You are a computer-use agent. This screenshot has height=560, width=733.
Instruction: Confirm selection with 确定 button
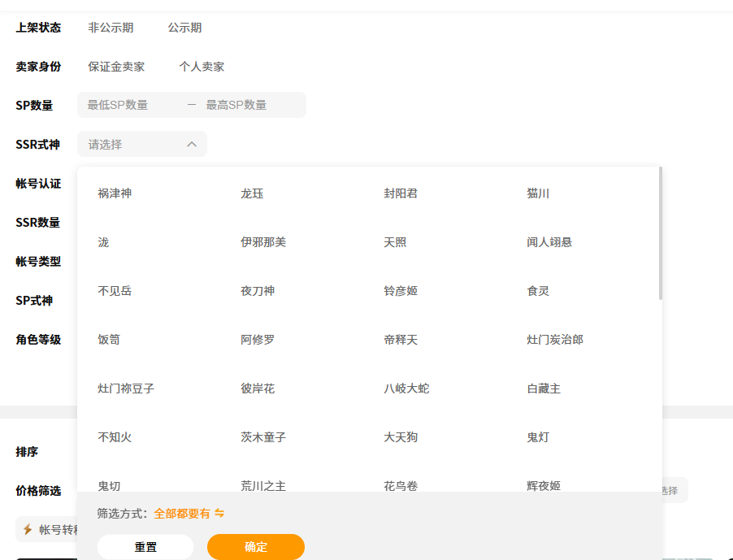256,547
